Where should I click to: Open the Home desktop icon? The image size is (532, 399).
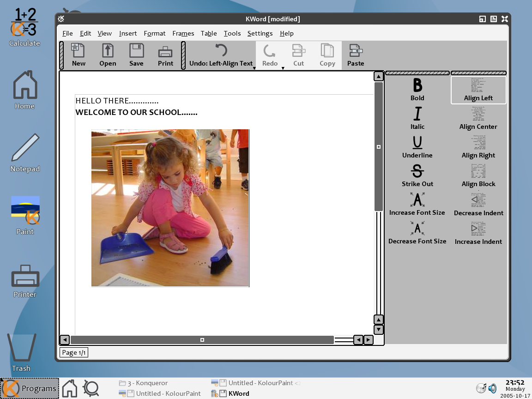click(x=25, y=90)
